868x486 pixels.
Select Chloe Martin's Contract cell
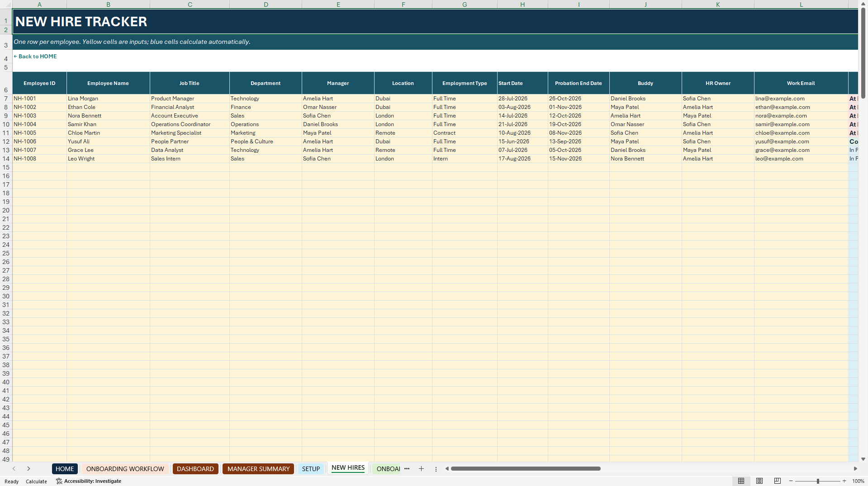465,133
